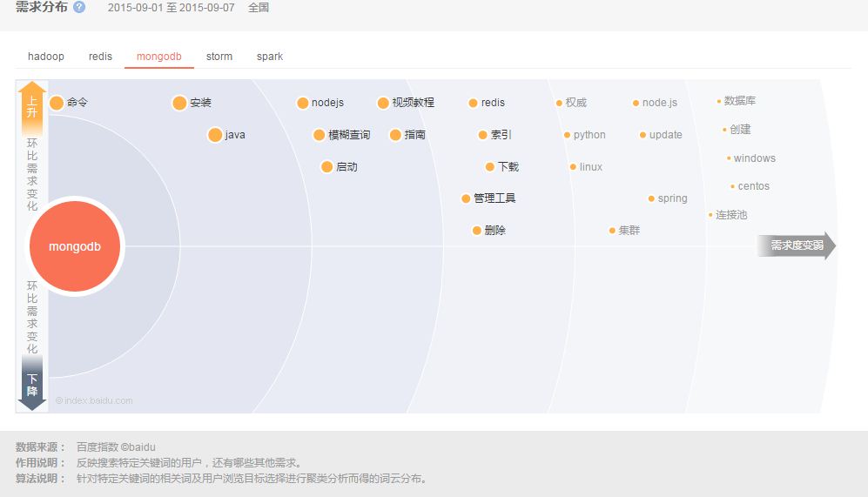Open the spark tab
This screenshot has height=497, width=868.
pyautogui.click(x=270, y=57)
